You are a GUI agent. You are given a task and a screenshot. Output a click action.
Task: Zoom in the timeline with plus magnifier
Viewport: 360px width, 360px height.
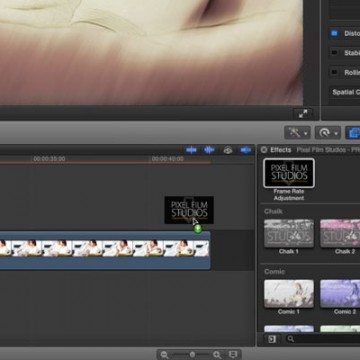[x=217, y=354]
